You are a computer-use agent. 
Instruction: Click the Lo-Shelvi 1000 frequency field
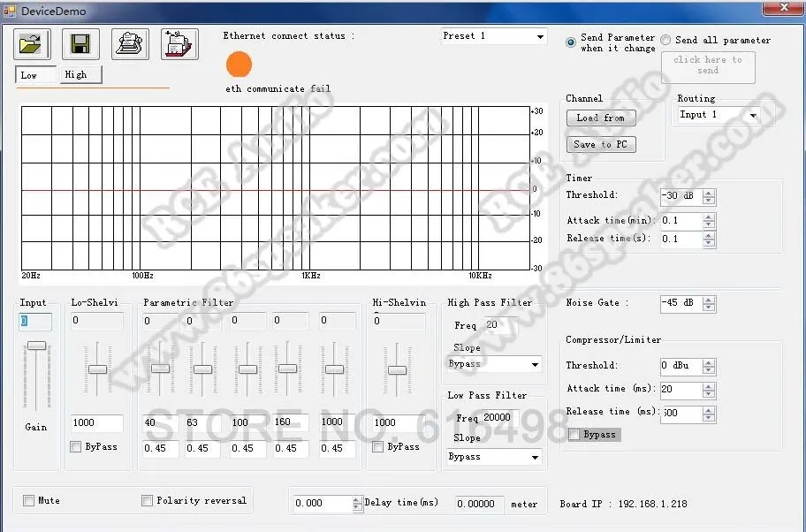tap(97, 423)
